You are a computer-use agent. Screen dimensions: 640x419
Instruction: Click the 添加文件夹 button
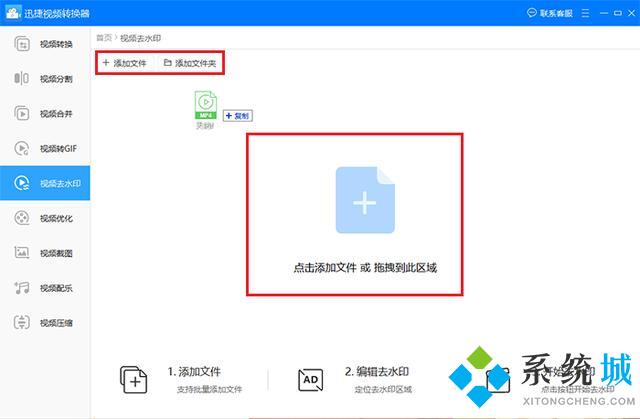[190, 63]
